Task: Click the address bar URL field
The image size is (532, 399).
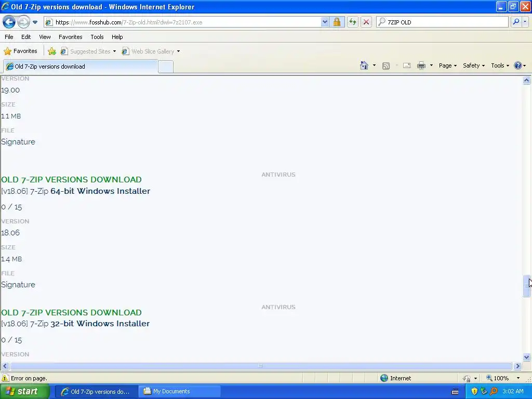Action: click(182, 22)
